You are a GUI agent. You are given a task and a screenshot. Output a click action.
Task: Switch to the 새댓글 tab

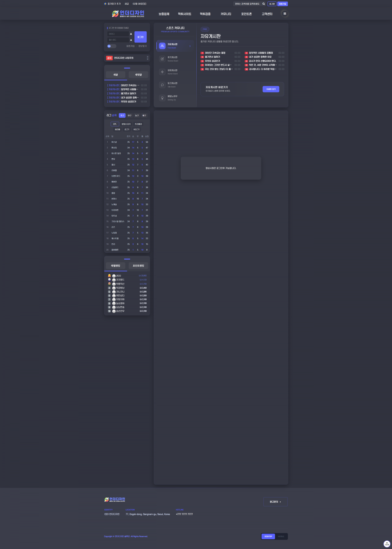[138, 75]
